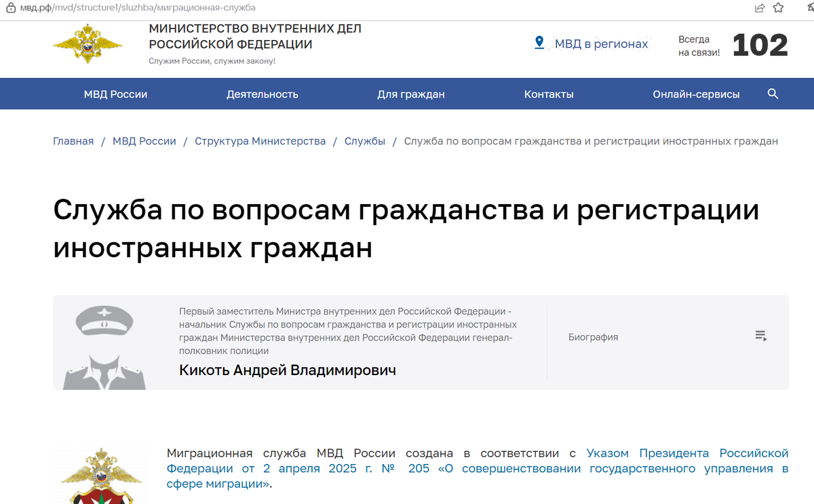This screenshot has width=814, height=504.
Task: Click the location pin beside МВД в регионах
Action: (x=539, y=42)
